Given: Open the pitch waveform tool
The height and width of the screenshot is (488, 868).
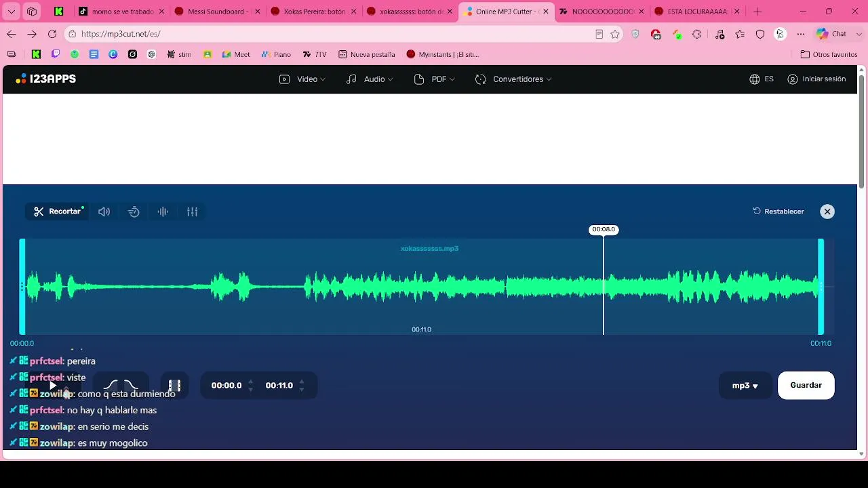Looking at the screenshot, I should 163,211.
